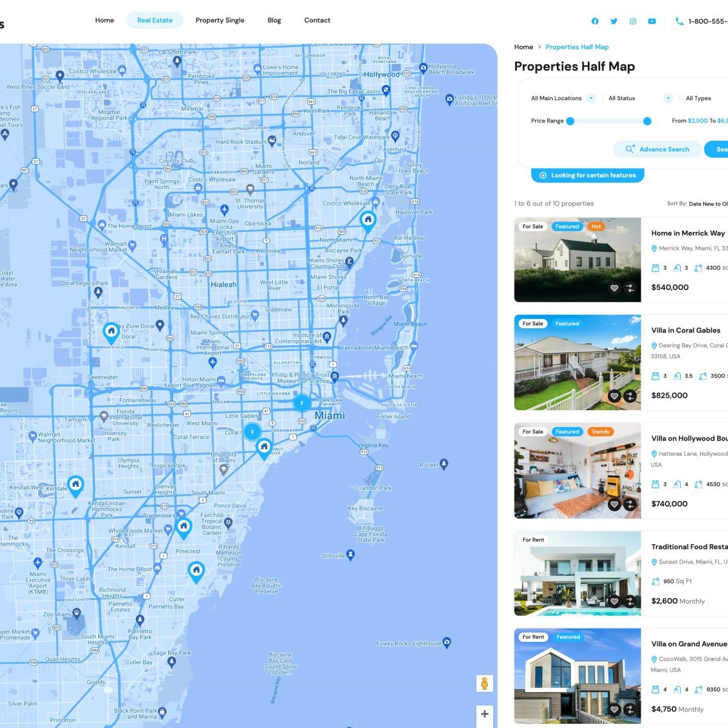Screen dimensions: 728x728
Task: Click the left Price Range slider handle
Action: [570, 121]
